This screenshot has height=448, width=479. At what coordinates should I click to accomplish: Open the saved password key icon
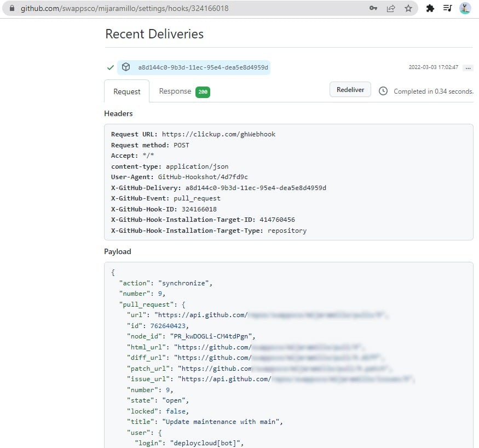coord(373,8)
